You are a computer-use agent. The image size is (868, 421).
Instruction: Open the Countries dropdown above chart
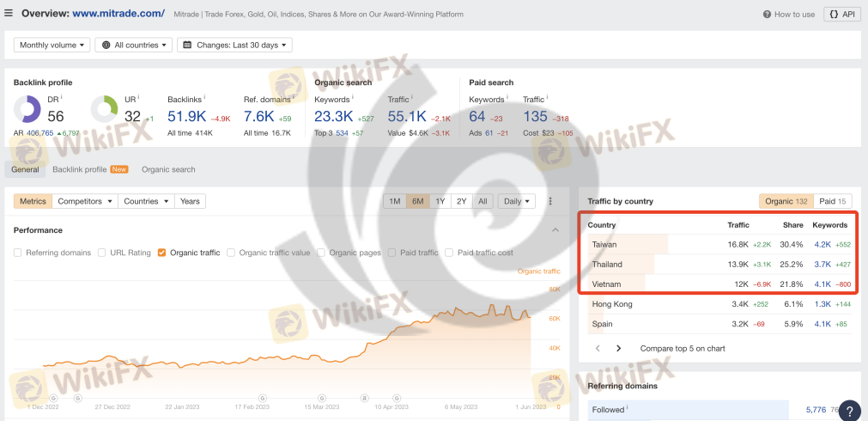tap(146, 201)
